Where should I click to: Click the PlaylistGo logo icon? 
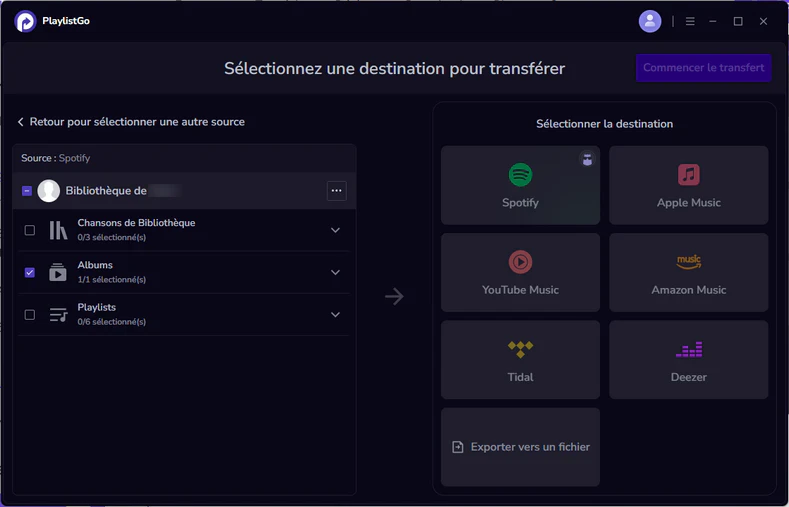click(x=25, y=21)
